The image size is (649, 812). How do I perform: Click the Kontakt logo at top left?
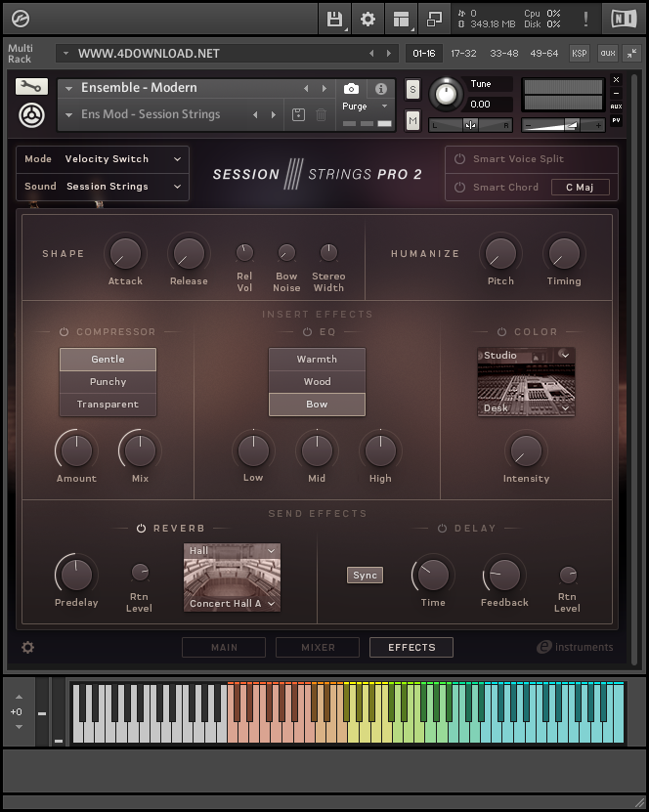(21, 20)
